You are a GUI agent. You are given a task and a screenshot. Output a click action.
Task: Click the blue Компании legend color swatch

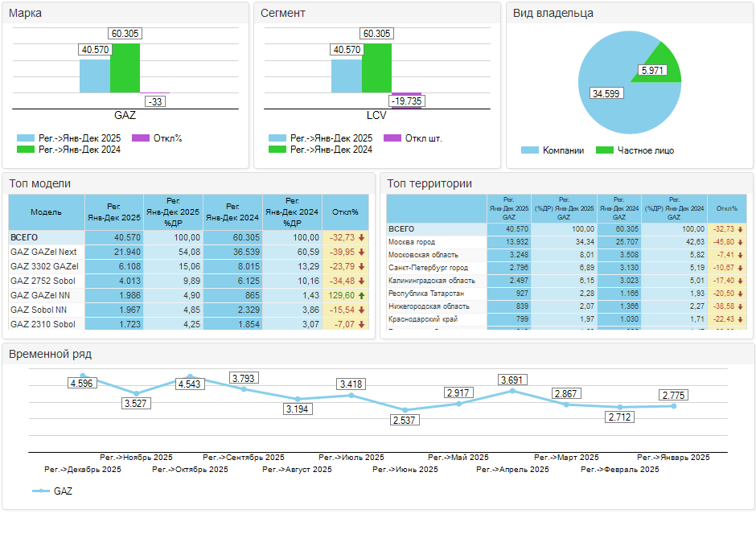click(529, 150)
